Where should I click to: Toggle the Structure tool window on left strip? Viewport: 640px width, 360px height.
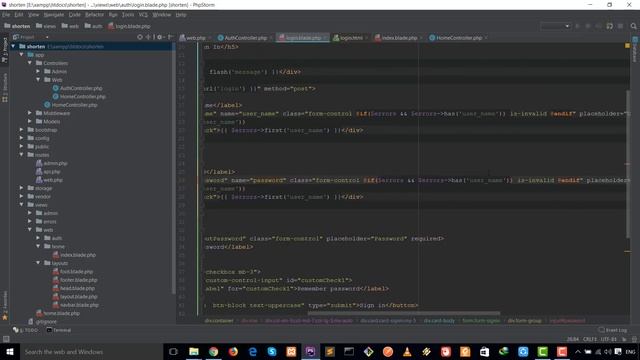[5, 88]
